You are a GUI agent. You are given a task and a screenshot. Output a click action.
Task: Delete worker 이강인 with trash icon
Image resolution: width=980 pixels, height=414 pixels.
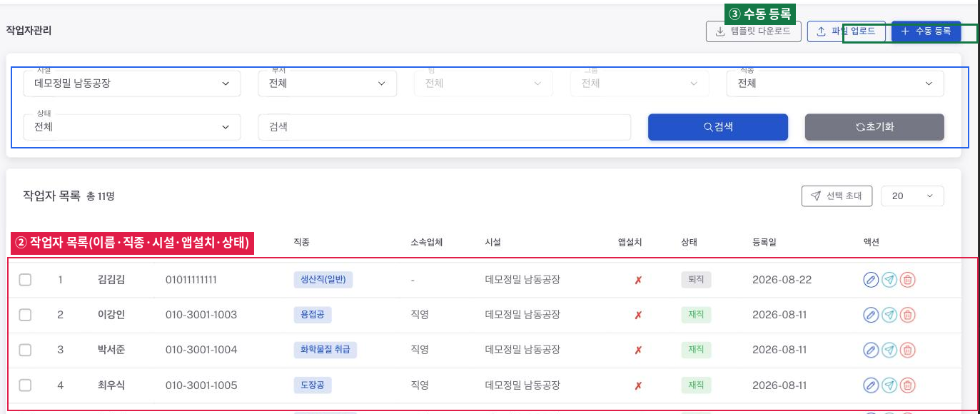click(x=907, y=315)
